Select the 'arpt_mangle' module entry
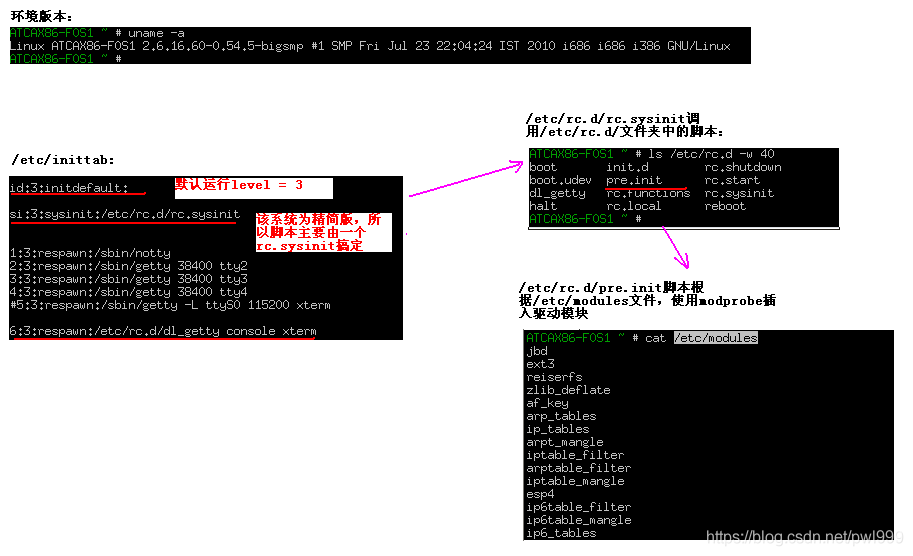Screen dimensions: 913x556 pyautogui.click(x=565, y=442)
